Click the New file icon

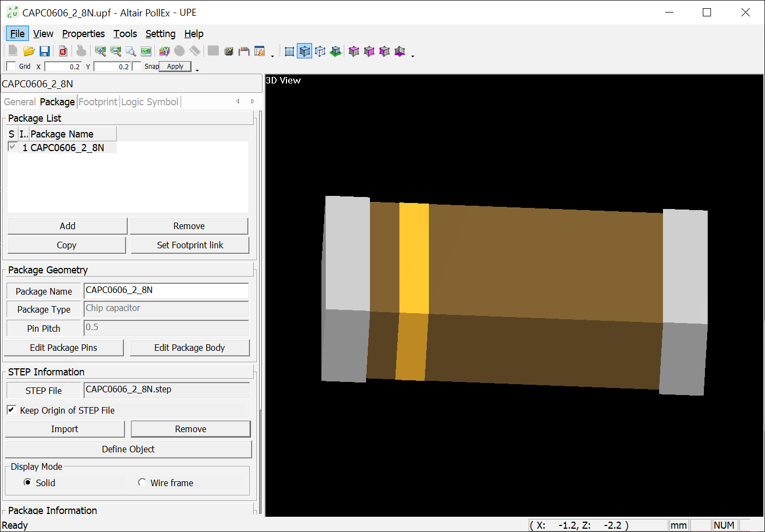[13, 51]
